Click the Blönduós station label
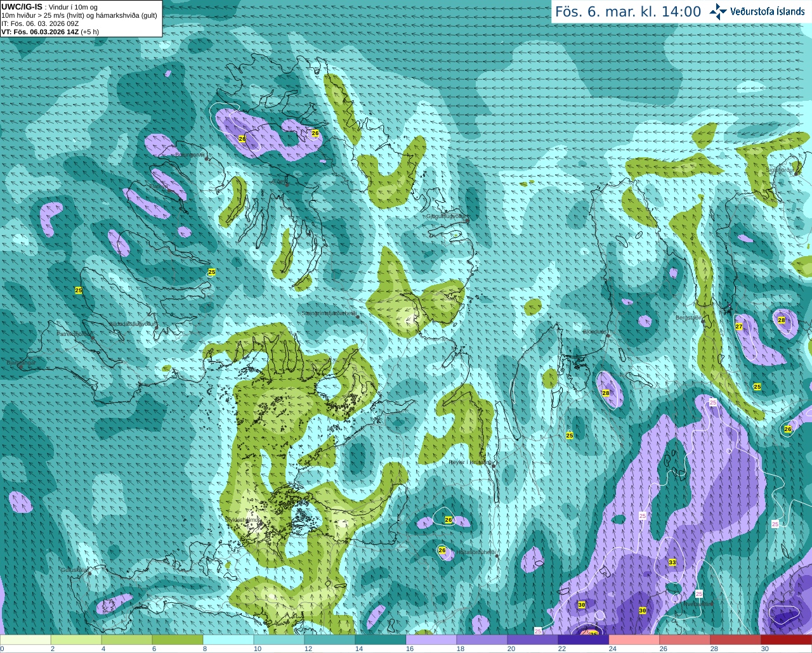The height and width of the screenshot is (653, 812). coord(595,332)
